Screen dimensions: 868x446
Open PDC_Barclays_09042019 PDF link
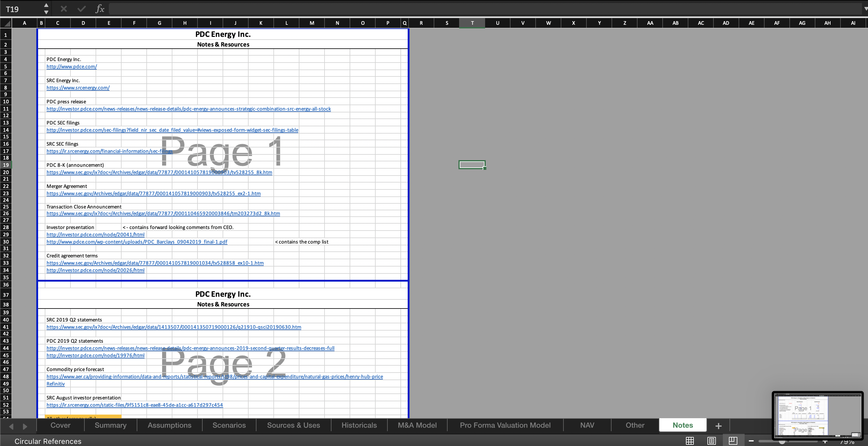(x=137, y=242)
